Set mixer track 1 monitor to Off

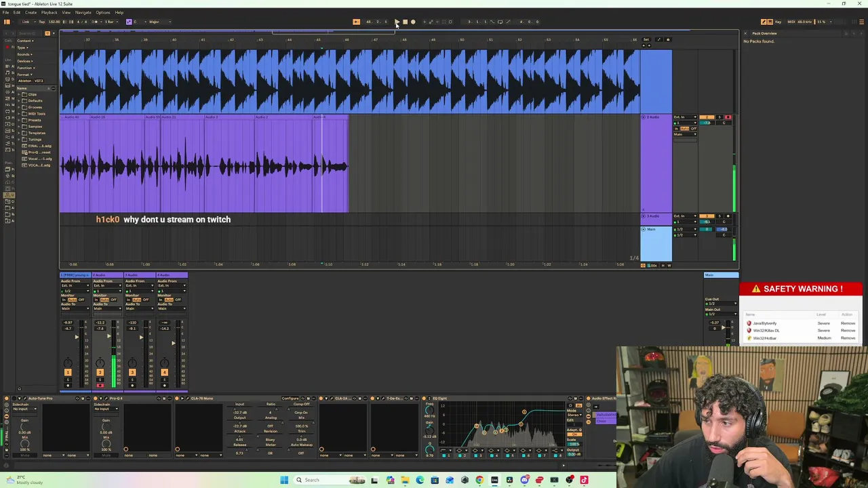point(81,300)
